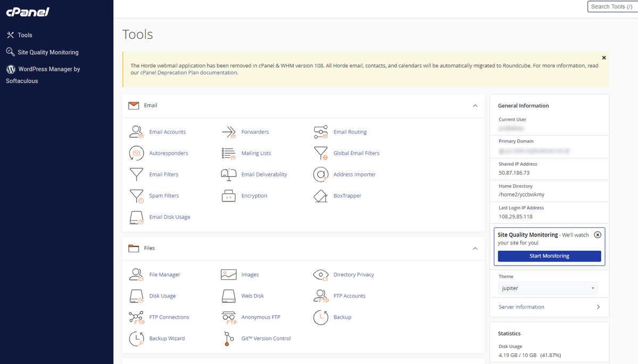Viewport: 638px width, 364px height.
Task: Open the Encryption icon
Action: pyautogui.click(x=229, y=196)
